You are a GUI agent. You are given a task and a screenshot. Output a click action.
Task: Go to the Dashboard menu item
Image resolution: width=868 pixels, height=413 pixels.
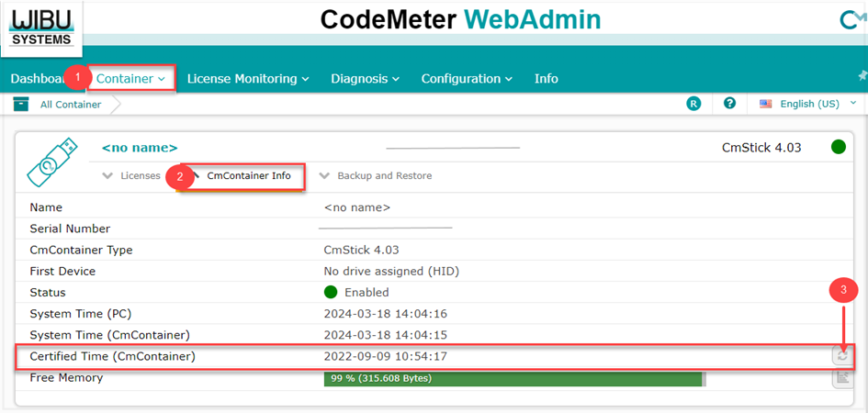38,79
